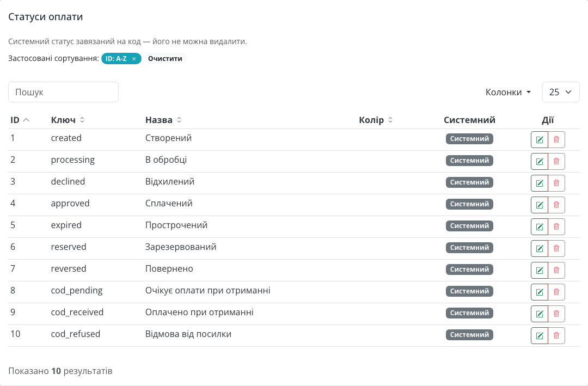
Task: Sort by the Колір column header
Action: pos(376,120)
